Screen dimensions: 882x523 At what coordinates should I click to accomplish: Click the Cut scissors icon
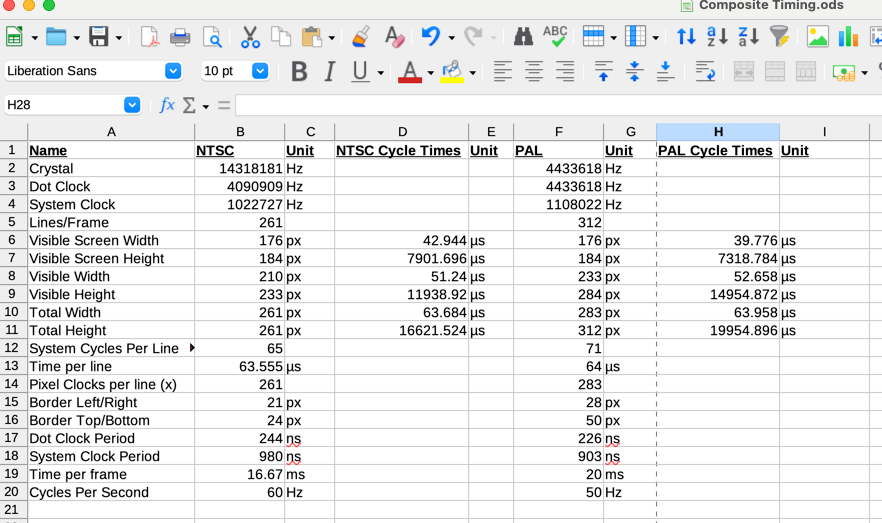coord(250,38)
